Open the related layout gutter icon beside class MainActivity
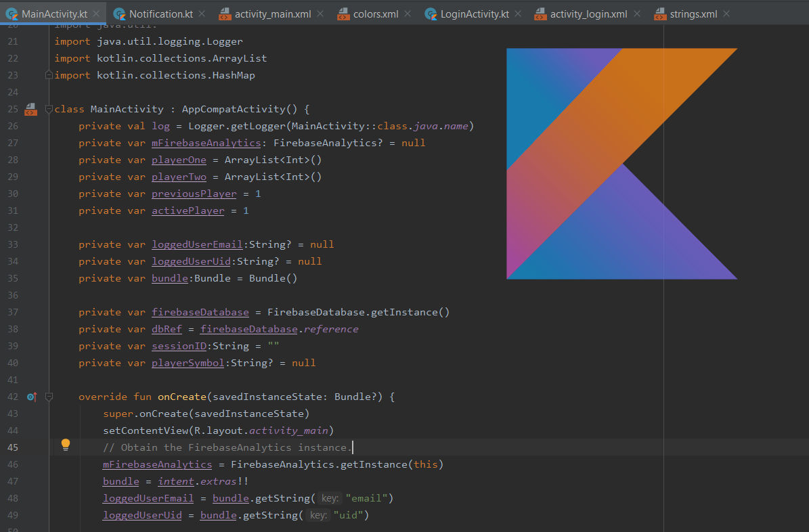This screenshot has width=809, height=532. [x=30, y=109]
